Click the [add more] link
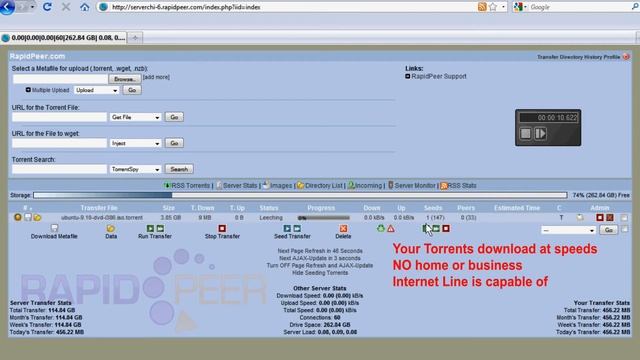The width and height of the screenshot is (640, 360). click(x=156, y=77)
